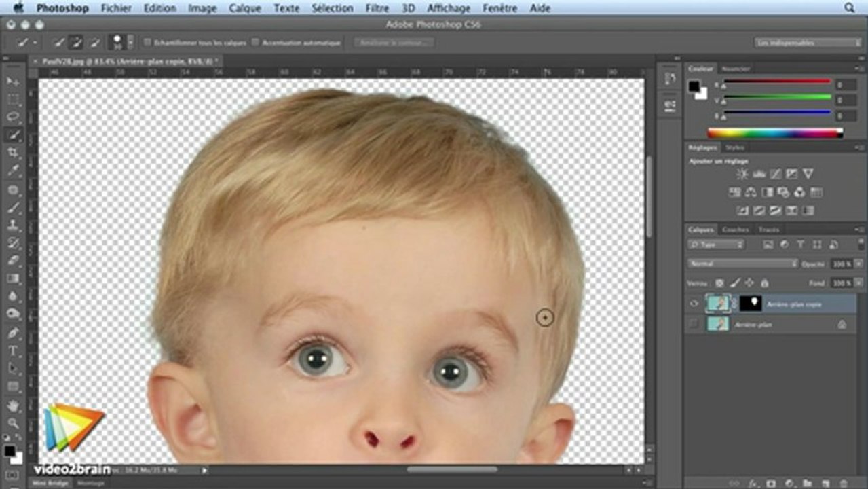Image resolution: width=868 pixels, height=489 pixels.
Task: Toggle pixel layer filter
Action: click(x=768, y=244)
